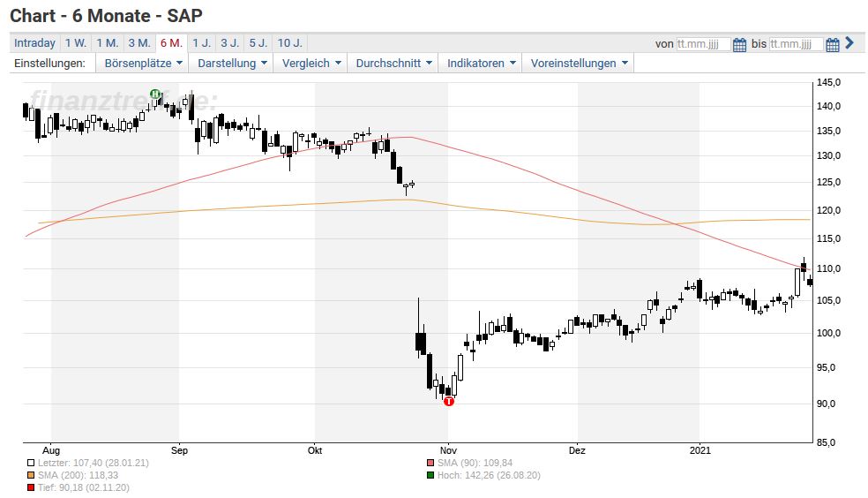
Task: Click the blue arrow to apply date range
Action: coord(849,43)
